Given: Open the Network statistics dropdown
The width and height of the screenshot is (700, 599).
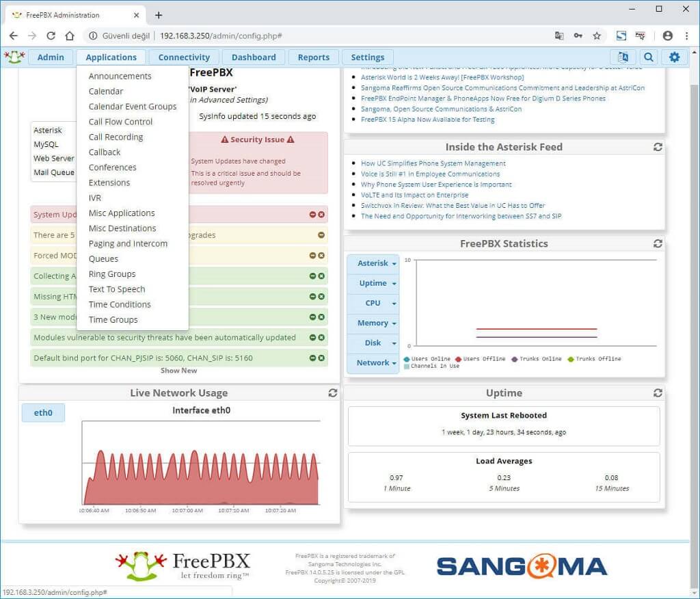Looking at the screenshot, I should point(373,363).
